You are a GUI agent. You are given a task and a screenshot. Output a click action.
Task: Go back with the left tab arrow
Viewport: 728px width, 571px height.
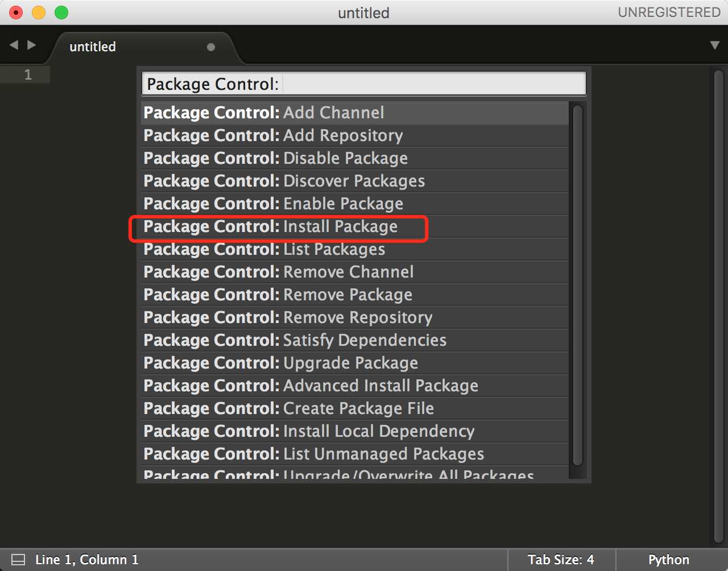tap(14, 44)
